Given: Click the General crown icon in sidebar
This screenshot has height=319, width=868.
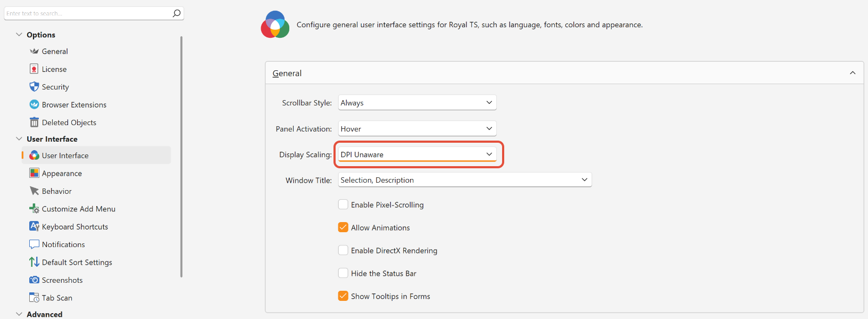Looking at the screenshot, I should (34, 51).
